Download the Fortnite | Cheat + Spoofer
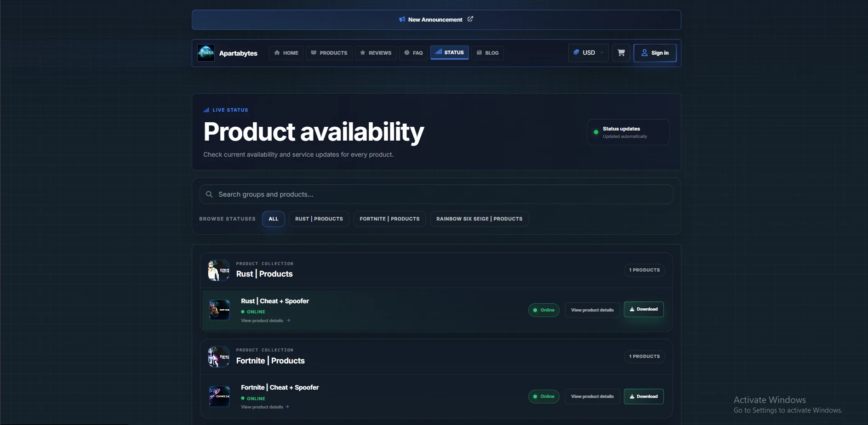868x425 pixels. 644,397
